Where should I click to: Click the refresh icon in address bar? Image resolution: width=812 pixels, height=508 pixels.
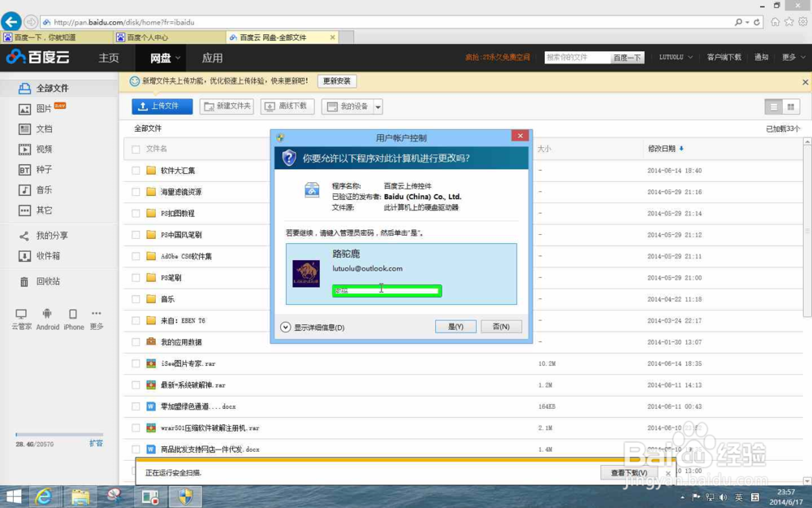click(757, 22)
